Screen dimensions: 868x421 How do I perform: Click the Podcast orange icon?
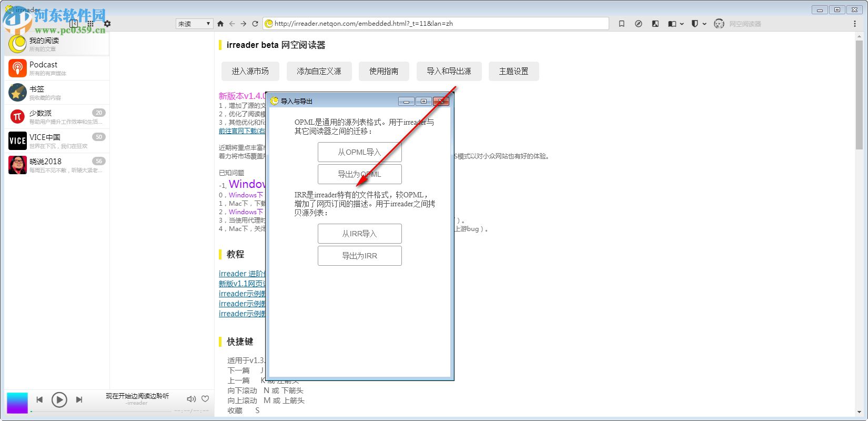pyautogui.click(x=17, y=68)
